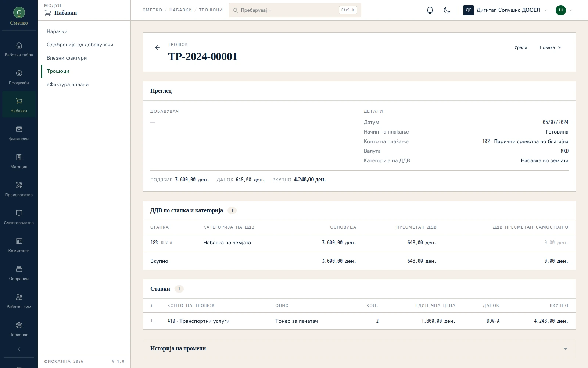Click the notifications bell icon
This screenshot has width=588, height=368.
click(x=430, y=10)
